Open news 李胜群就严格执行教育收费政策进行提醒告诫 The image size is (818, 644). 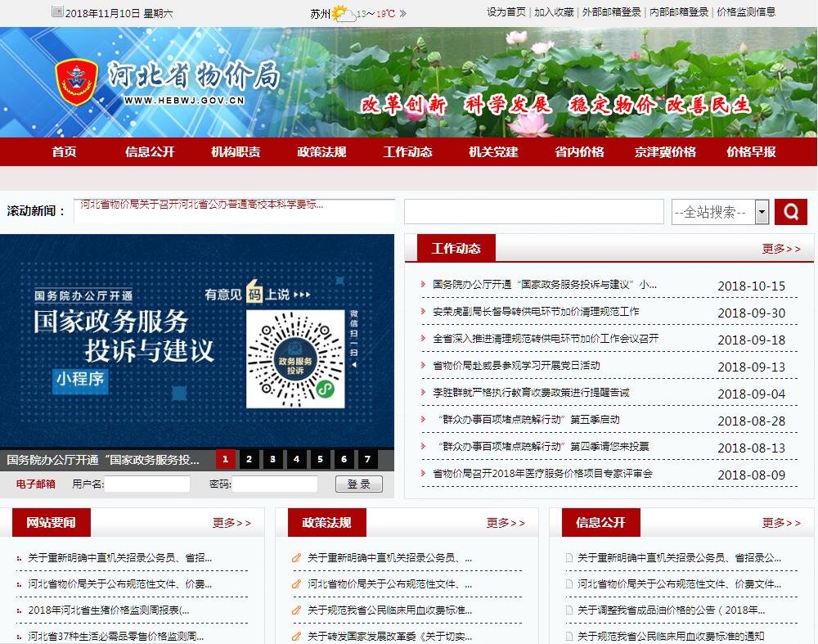point(531,393)
